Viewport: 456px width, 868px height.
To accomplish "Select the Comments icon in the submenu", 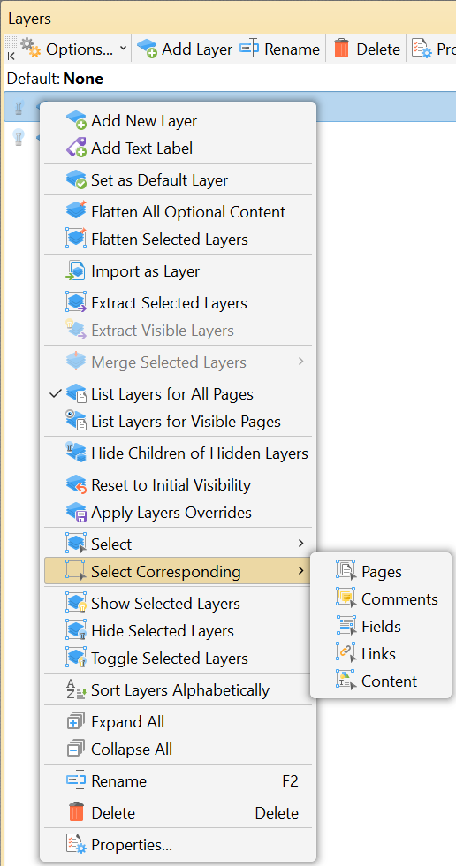I will pos(346,598).
